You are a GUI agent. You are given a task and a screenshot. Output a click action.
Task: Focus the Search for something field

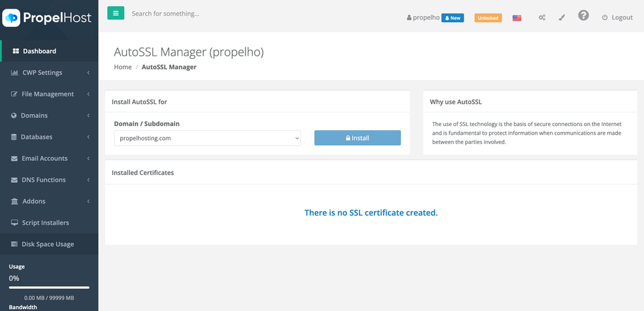click(166, 13)
